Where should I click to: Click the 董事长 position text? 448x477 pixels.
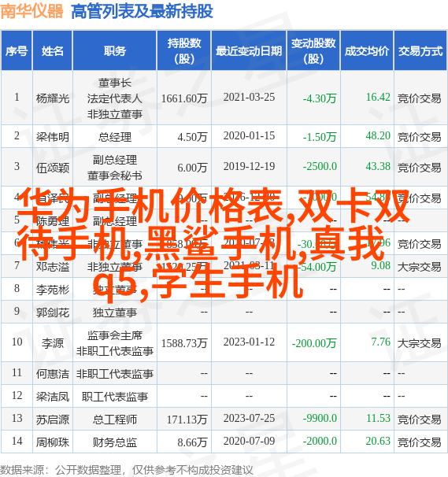click(x=115, y=83)
